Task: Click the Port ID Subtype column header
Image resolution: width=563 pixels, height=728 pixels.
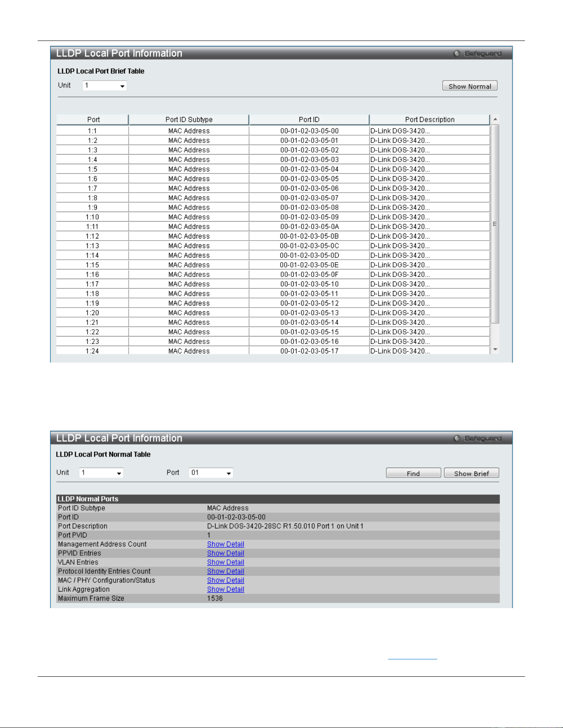Action: (189, 119)
